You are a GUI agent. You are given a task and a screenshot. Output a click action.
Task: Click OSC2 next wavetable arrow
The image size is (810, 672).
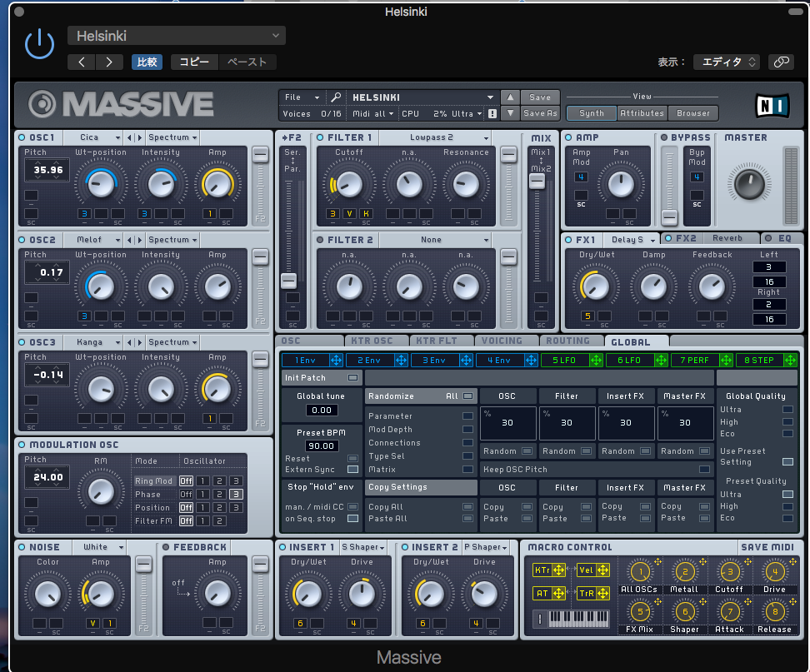[x=139, y=240]
